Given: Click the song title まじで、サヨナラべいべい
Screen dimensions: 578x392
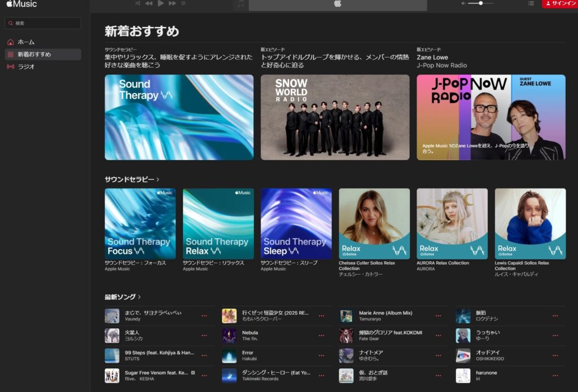Looking at the screenshot, I should [x=153, y=313].
